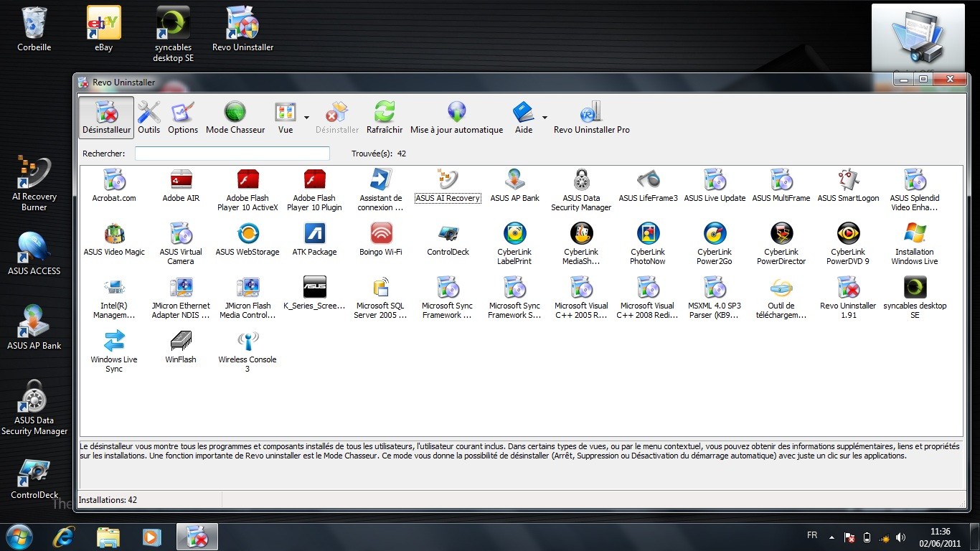Click the Rafraîchir refresh icon
980x551 pixels.
[385, 113]
